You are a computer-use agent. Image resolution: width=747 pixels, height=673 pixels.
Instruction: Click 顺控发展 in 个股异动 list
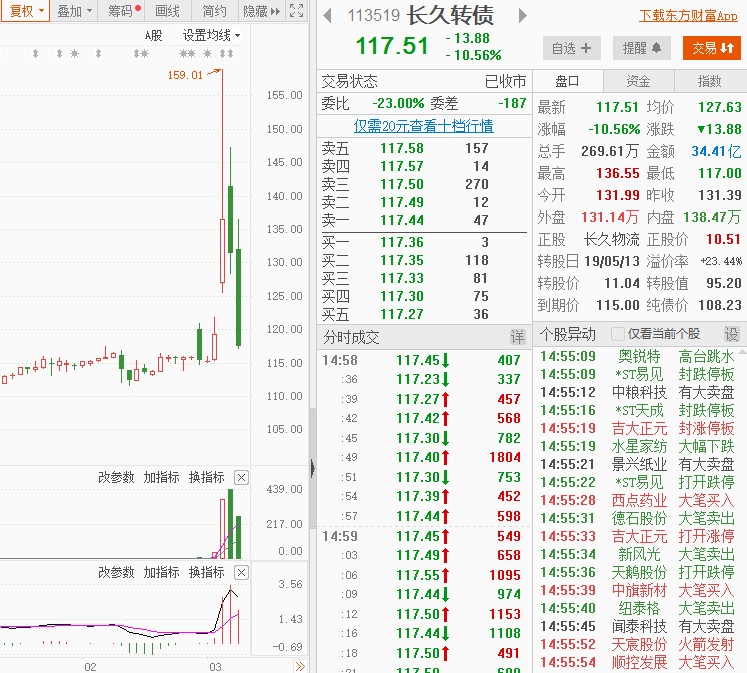click(639, 662)
